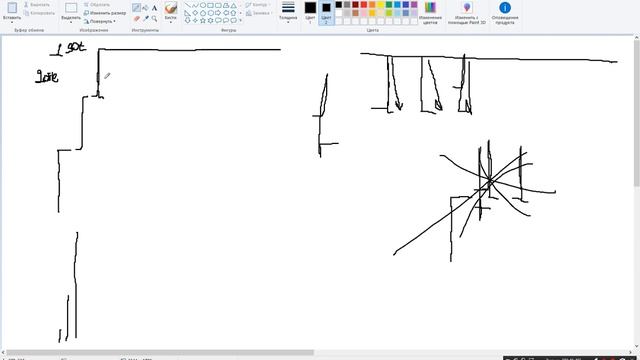
Task: Click the Product alert info button
Action: click(x=505, y=12)
